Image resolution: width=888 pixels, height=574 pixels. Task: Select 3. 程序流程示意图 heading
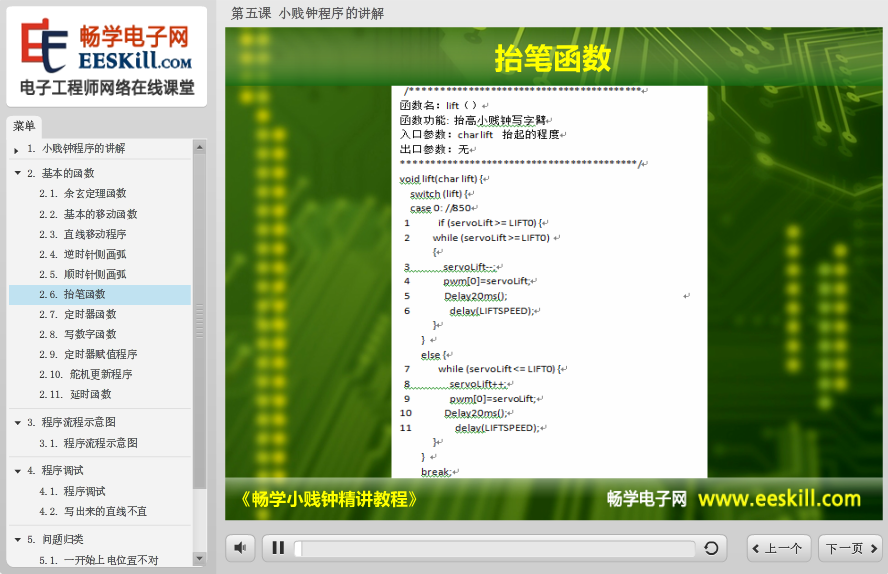71,422
